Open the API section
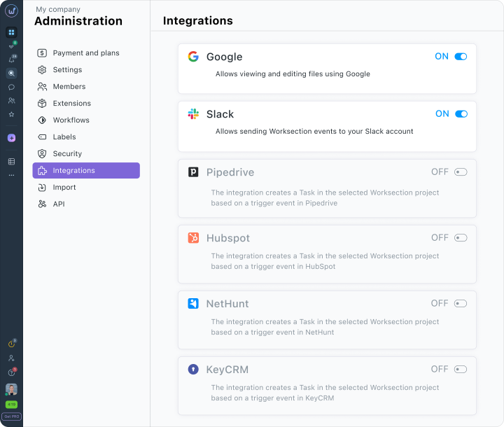The height and width of the screenshot is (427, 504). pos(86,204)
